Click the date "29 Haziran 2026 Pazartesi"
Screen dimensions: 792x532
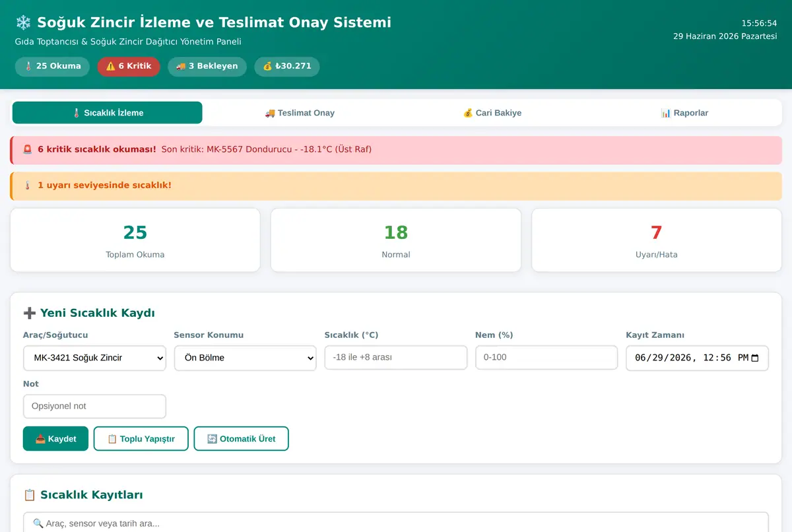click(725, 36)
